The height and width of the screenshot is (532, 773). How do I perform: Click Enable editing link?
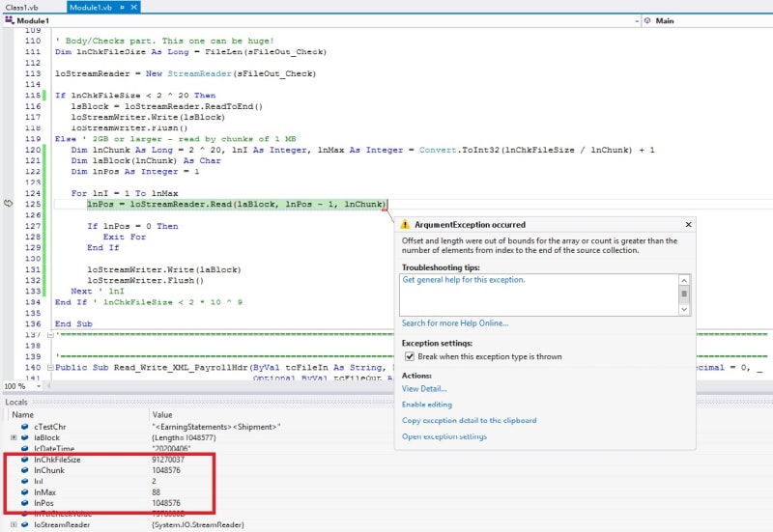(x=427, y=405)
